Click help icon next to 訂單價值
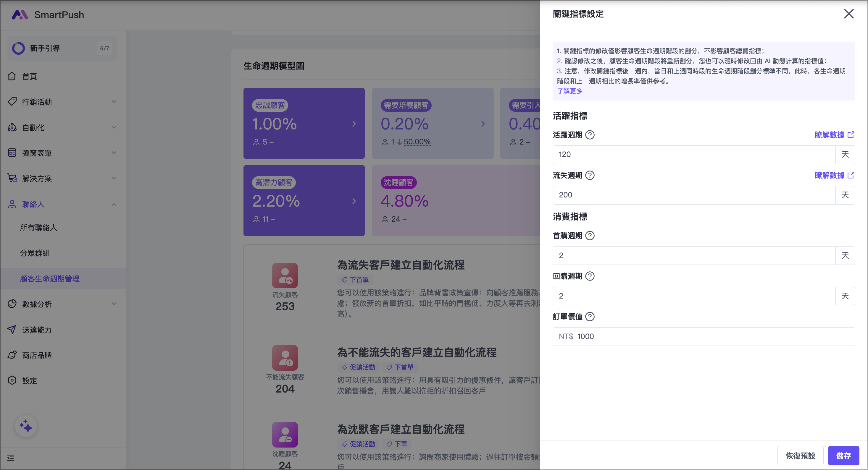The width and height of the screenshot is (868, 470). coord(590,317)
